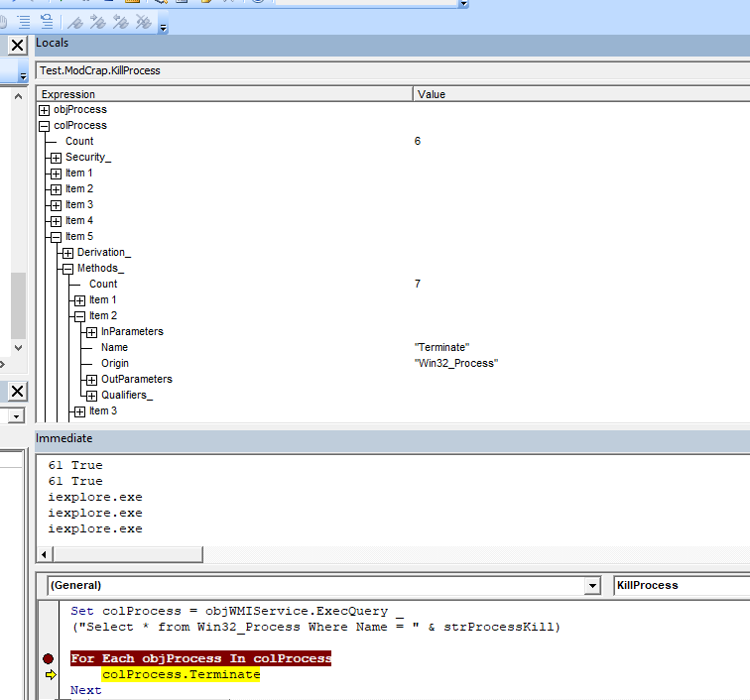The height and width of the screenshot is (700, 750).
Task: Click the Locals panel title
Action: tap(53, 43)
